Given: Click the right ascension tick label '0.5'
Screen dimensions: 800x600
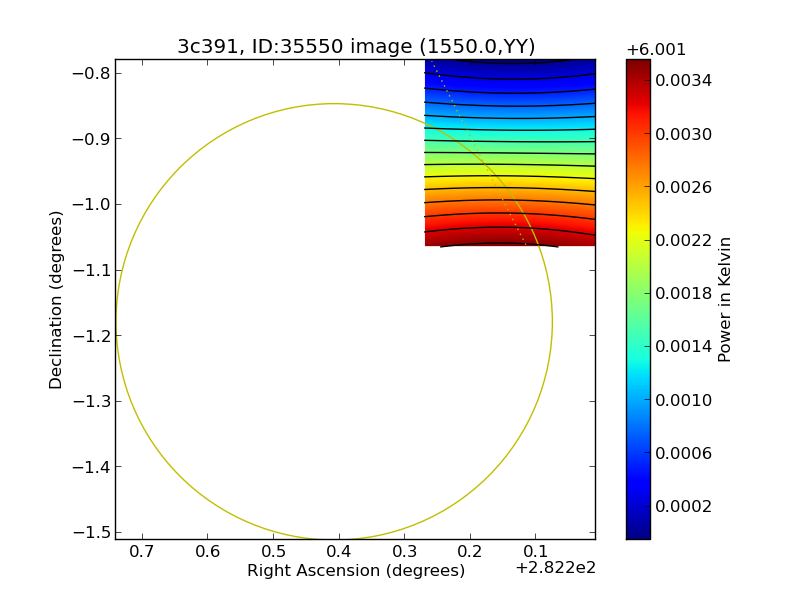Looking at the screenshot, I should [x=273, y=552].
